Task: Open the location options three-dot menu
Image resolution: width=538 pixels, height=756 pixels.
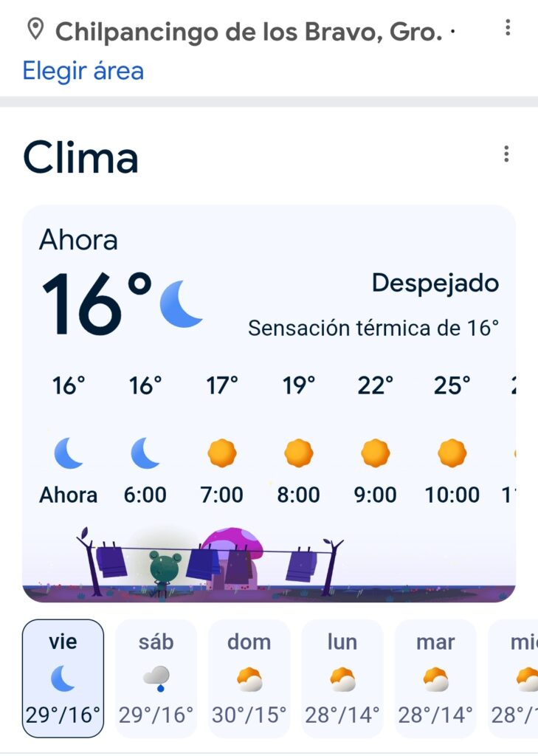Action: pyautogui.click(x=508, y=28)
